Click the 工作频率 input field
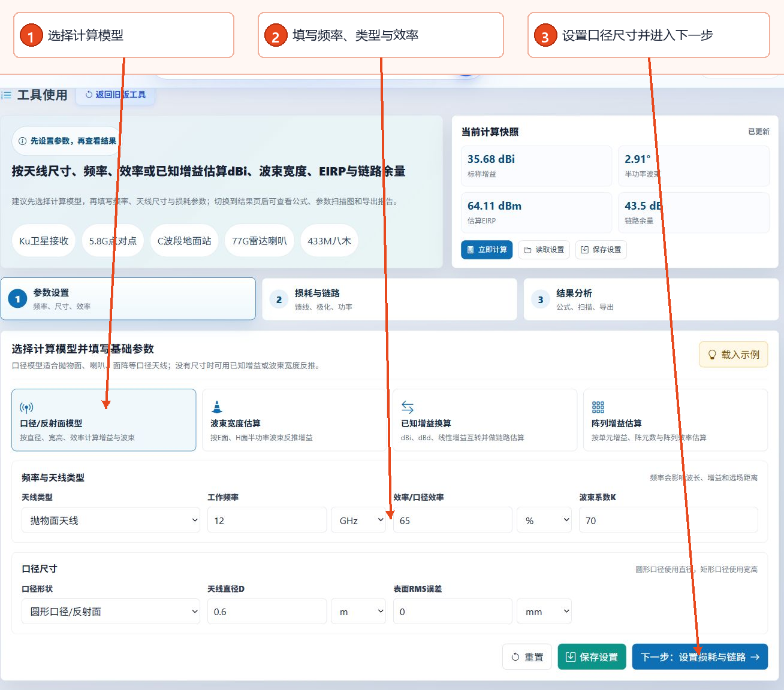784x690 pixels. (267, 520)
